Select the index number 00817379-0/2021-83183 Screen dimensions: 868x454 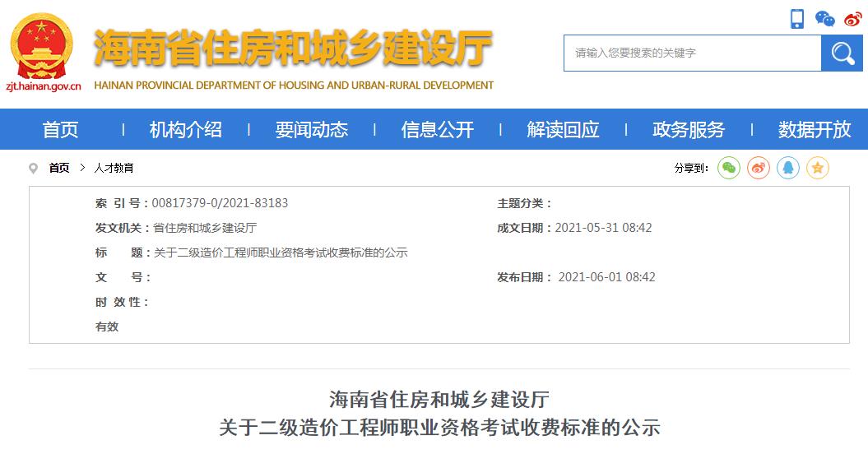tap(220, 203)
